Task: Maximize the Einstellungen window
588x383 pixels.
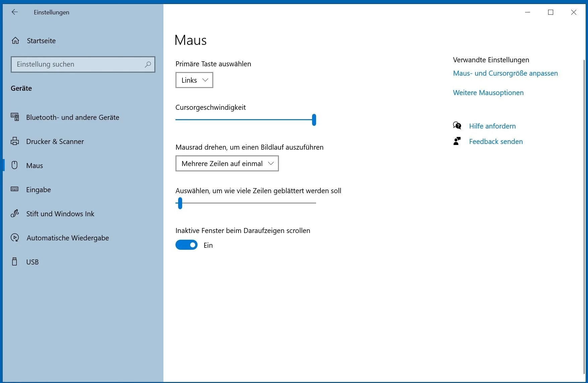Action: click(550, 12)
